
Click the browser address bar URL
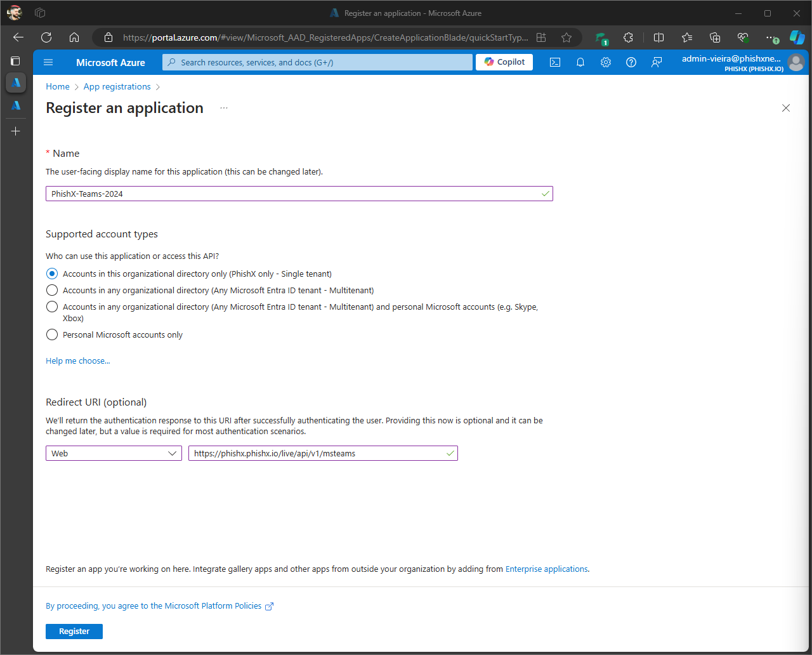[x=325, y=37]
